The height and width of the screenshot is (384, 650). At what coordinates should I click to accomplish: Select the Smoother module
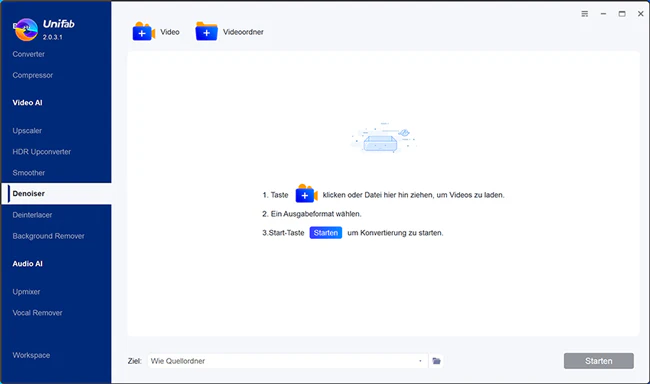click(x=29, y=173)
